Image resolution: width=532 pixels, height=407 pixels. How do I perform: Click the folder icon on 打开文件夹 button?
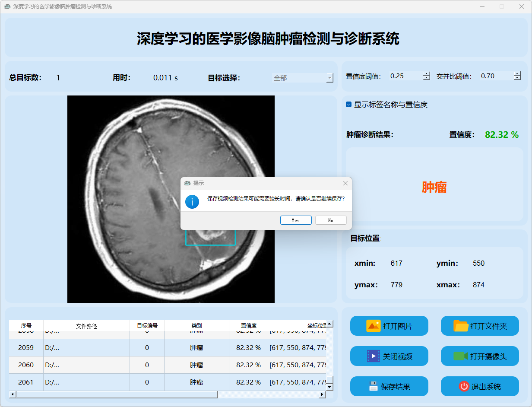click(x=461, y=326)
